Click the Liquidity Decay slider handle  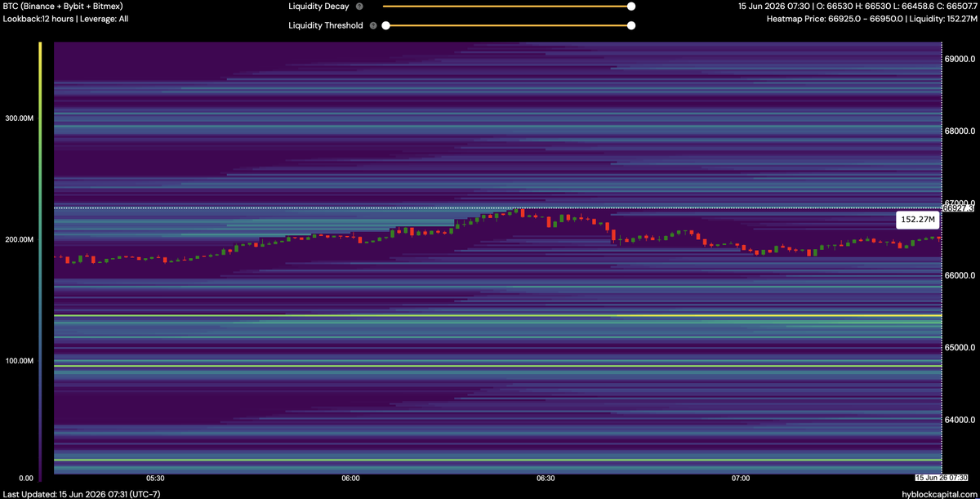click(x=631, y=7)
